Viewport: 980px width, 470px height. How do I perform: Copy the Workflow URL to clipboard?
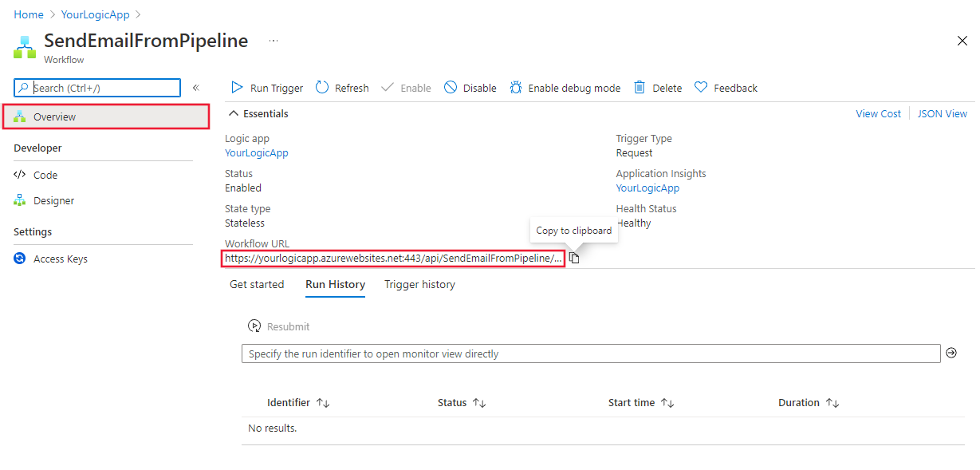(575, 258)
